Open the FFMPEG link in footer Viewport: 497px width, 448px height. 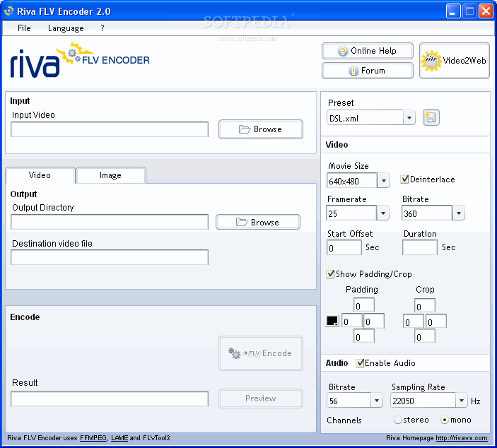pyautogui.click(x=93, y=438)
